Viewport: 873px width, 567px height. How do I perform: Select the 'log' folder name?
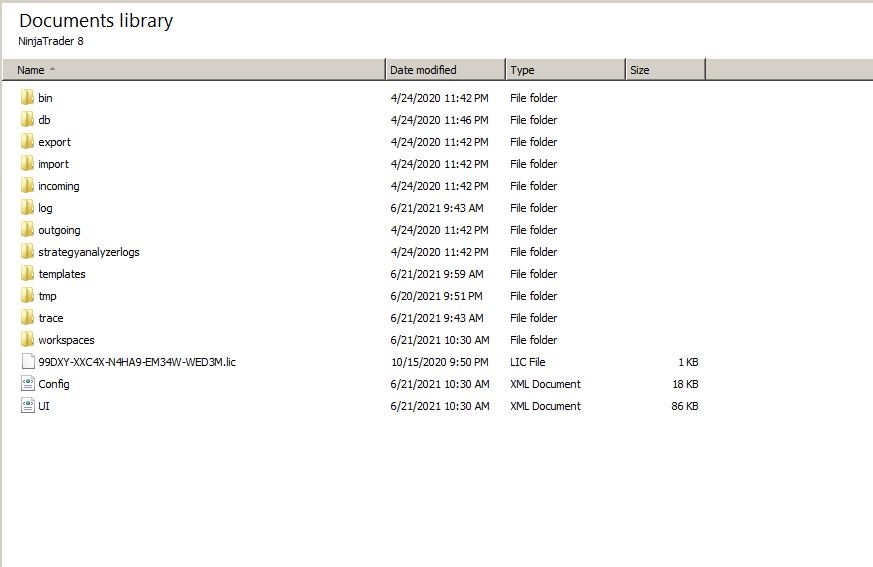pyautogui.click(x=45, y=208)
